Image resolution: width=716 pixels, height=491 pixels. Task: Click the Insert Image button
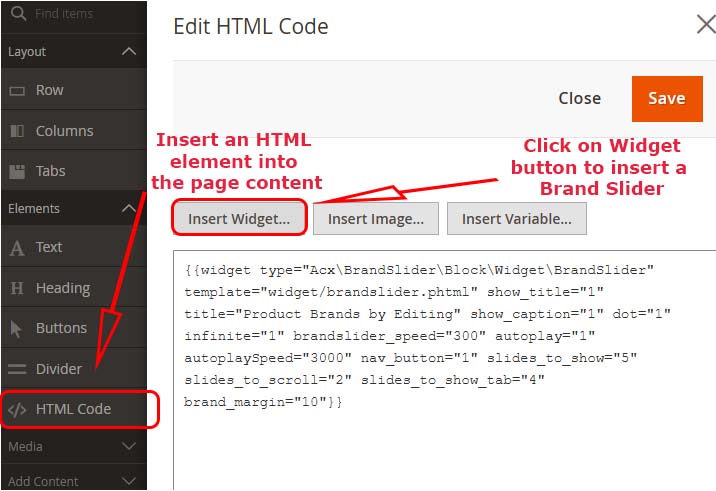pos(376,219)
